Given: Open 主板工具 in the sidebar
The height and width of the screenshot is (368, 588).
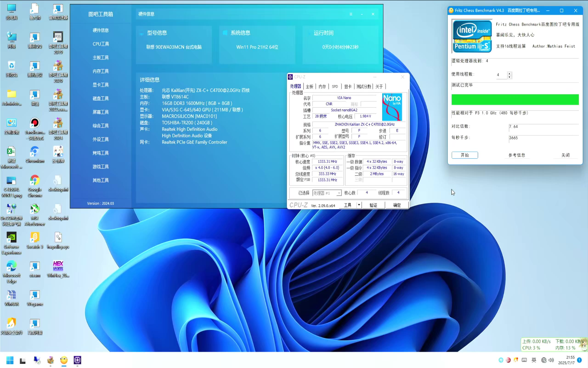Looking at the screenshot, I should click(101, 57).
